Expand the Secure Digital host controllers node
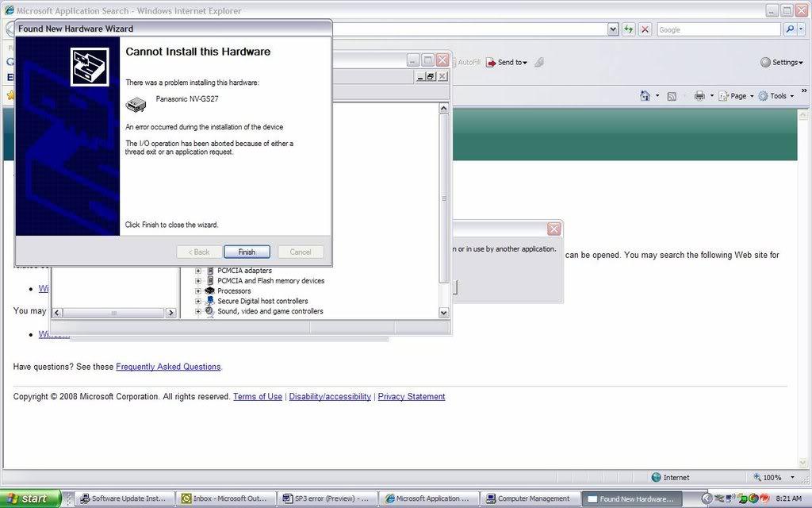The height and width of the screenshot is (508, 812). [198, 301]
